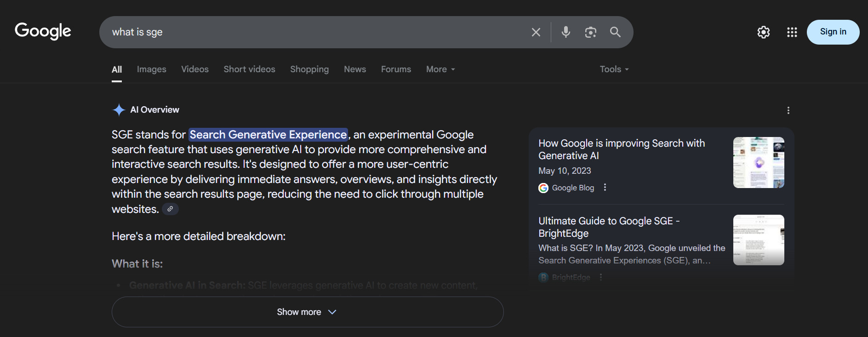Click highlighted 'Search Generative Experience' text
Viewport: 868px width, 337px height.
(268, 135)
